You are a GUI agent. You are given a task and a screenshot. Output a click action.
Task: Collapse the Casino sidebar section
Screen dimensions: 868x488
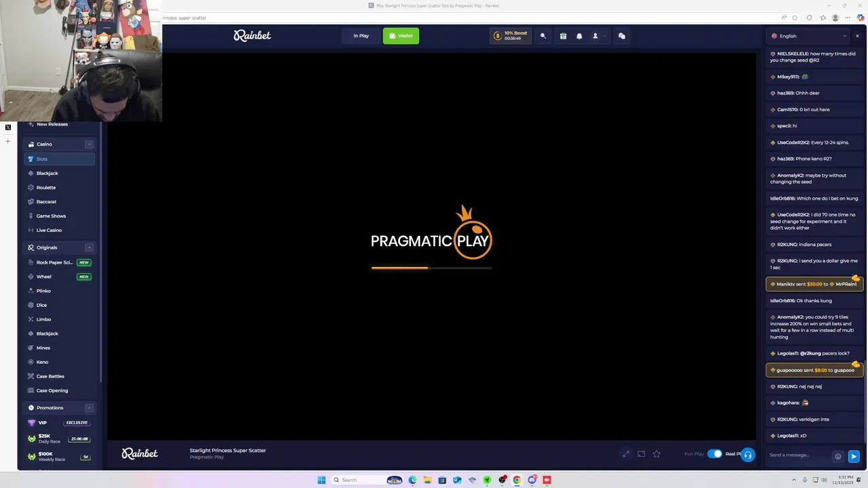[x=89, y=144]
